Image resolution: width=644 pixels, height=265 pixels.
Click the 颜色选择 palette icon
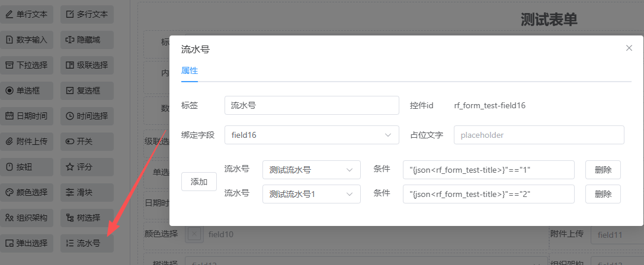(x=9, y=192)
